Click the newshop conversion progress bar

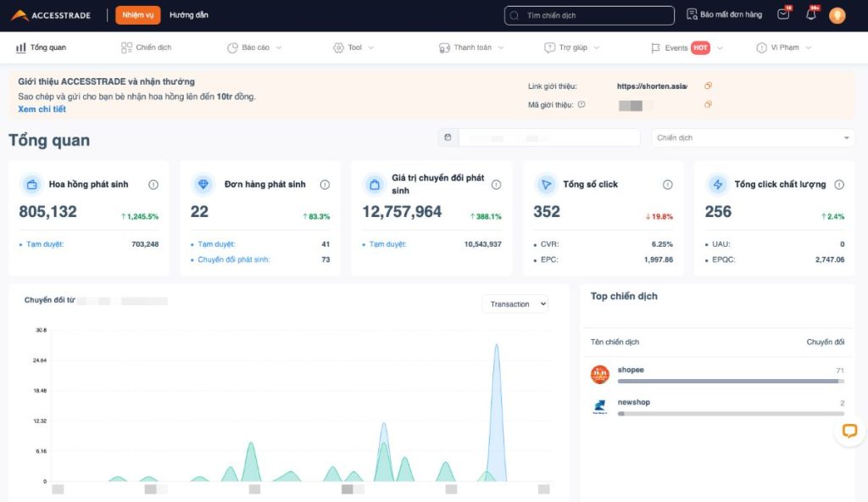point(731,413)
